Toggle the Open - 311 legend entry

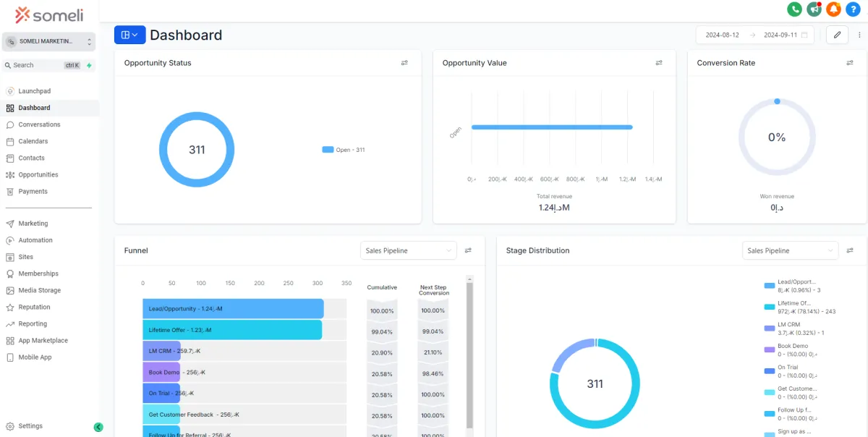click(344, 150)
